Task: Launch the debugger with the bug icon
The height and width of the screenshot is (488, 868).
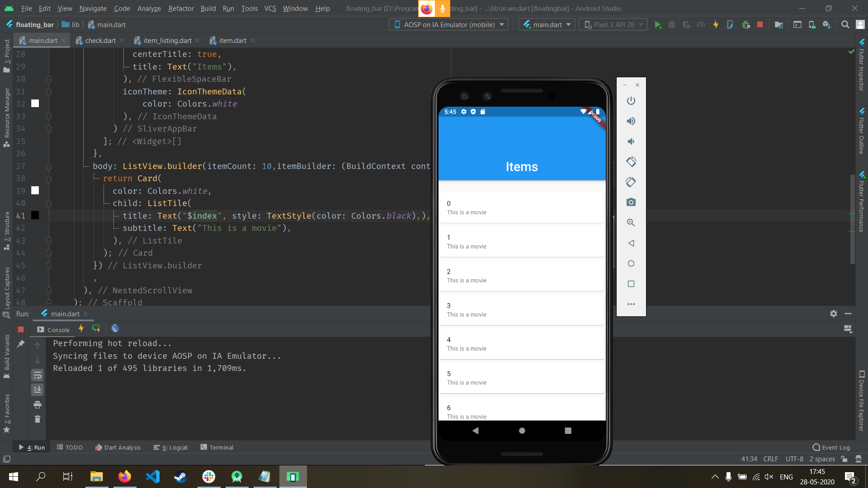Action: [672, 24]
